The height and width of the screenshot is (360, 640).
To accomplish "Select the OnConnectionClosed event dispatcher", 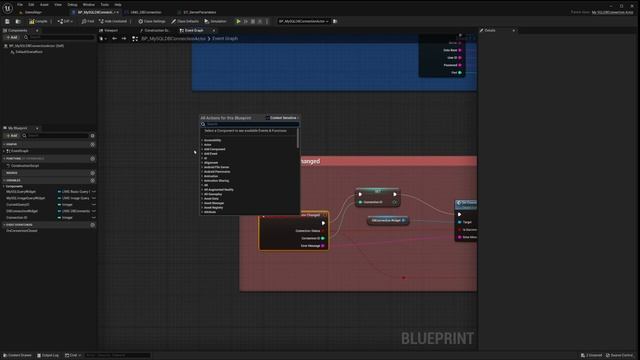I will [x=22, y=231].
